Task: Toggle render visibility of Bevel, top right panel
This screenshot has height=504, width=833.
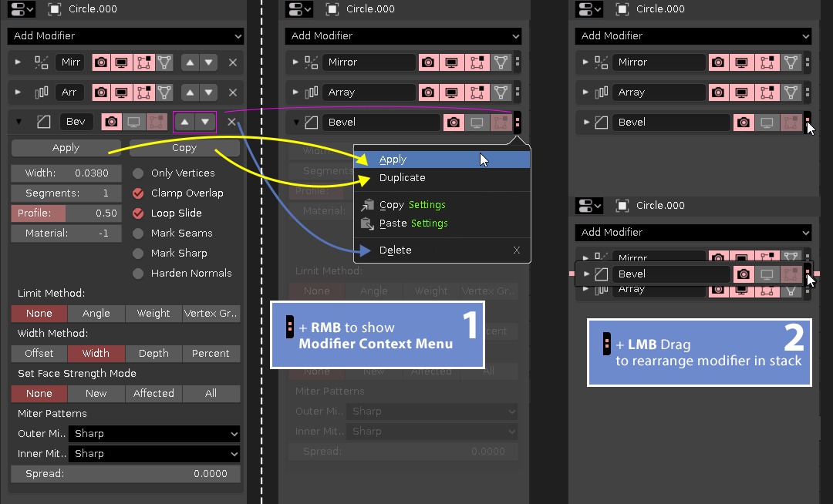Action: pyautogui.click(x=744, y=123)
